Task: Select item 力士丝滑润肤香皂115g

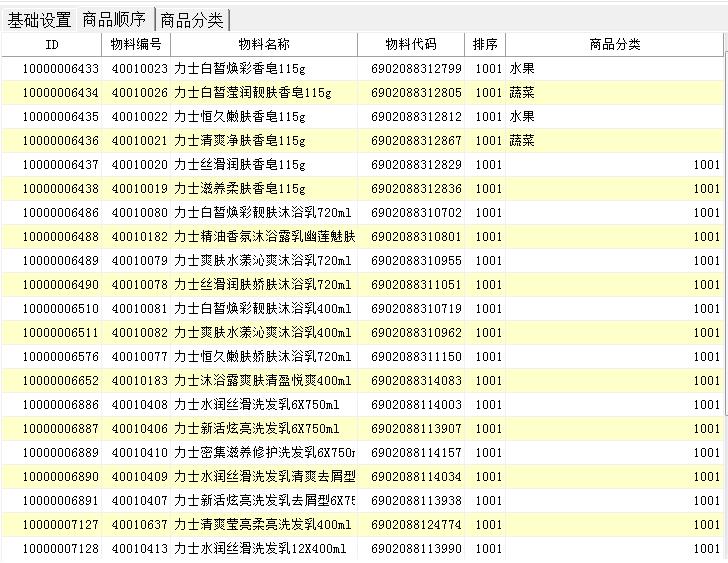Action: point(240,165)
